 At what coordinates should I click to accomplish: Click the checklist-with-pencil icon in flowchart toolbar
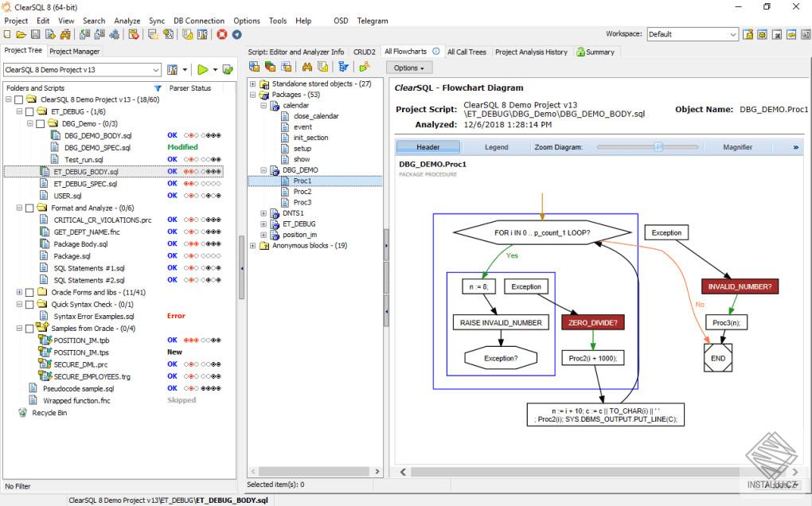coord(323,67)
